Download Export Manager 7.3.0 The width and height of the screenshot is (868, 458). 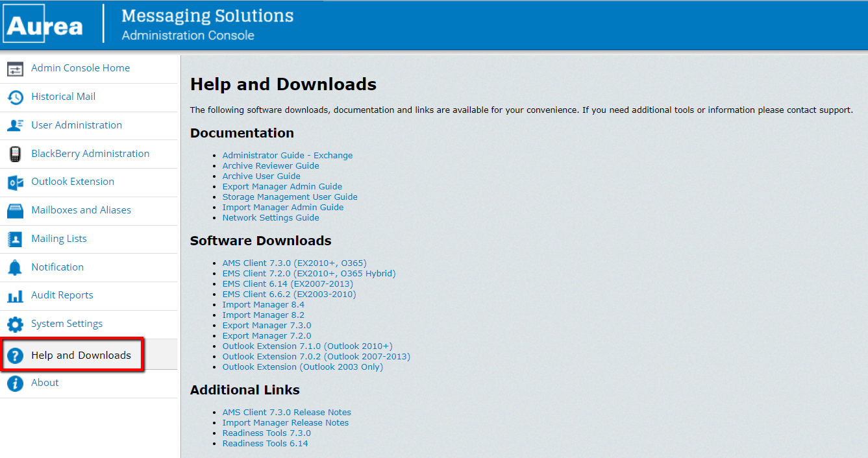click(x=267, y=326)
